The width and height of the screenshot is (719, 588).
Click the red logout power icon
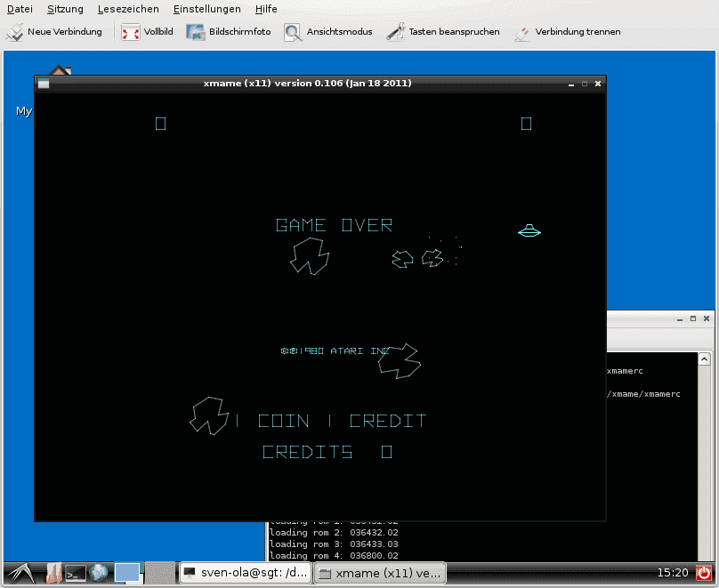pos(703,573)
